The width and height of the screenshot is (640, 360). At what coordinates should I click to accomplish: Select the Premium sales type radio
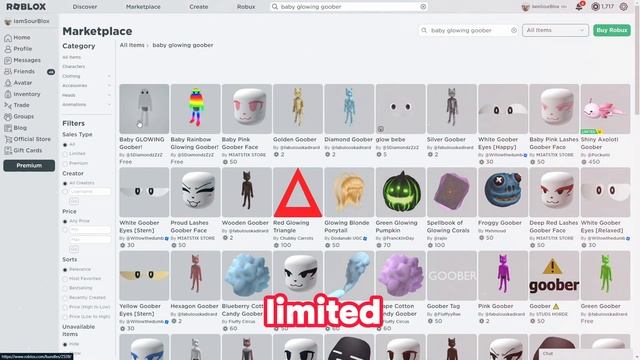[65, 164]
